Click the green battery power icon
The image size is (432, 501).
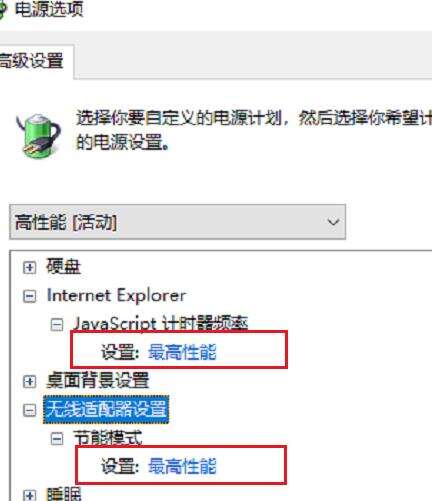[x=39, y=135]
